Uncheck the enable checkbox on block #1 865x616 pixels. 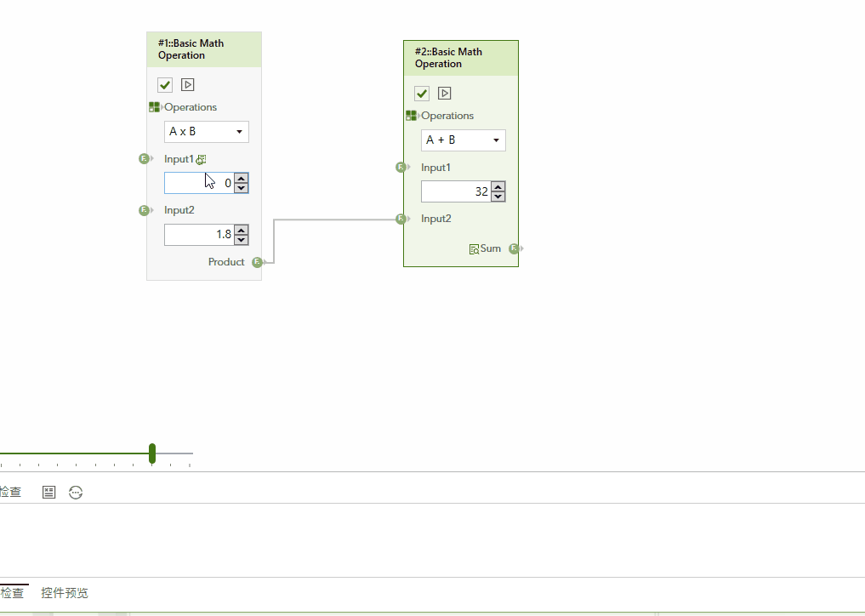coord(165,85)
